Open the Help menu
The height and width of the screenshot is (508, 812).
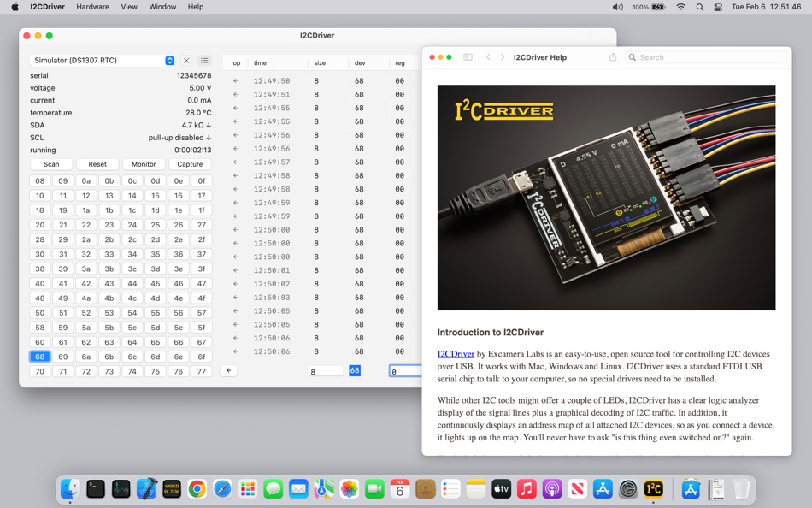(x=195, y=7)
